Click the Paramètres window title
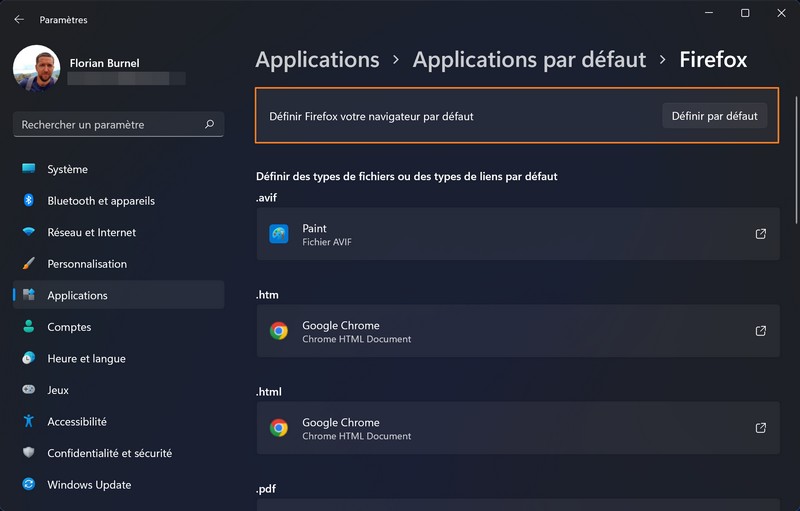 (x=63, y=20)
